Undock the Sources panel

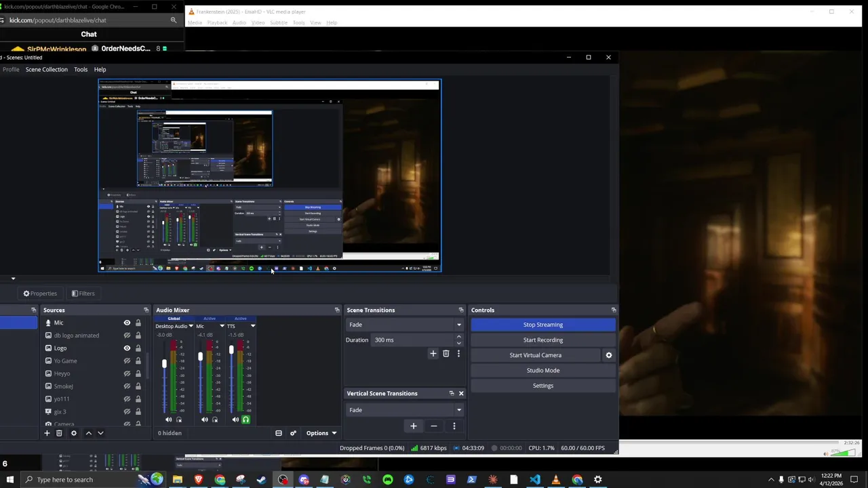point(146,310)
